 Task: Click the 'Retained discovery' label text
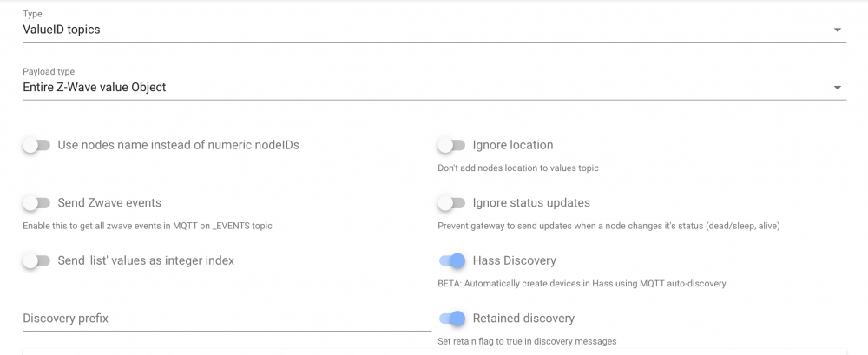point(523,319)
